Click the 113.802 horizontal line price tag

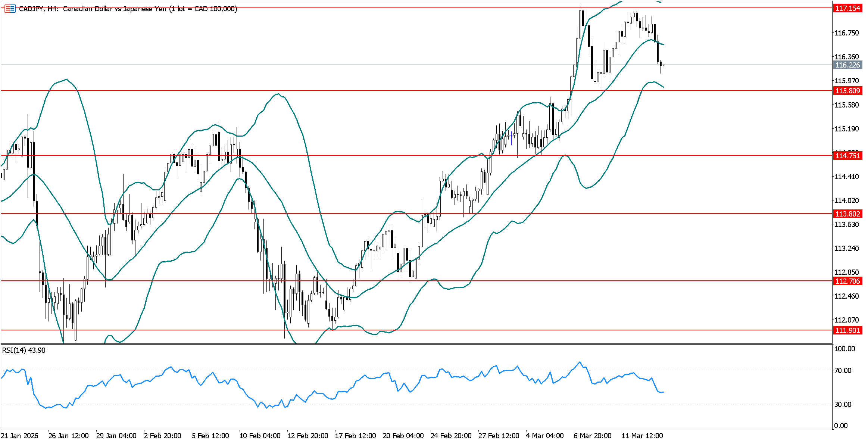(847, 214)
